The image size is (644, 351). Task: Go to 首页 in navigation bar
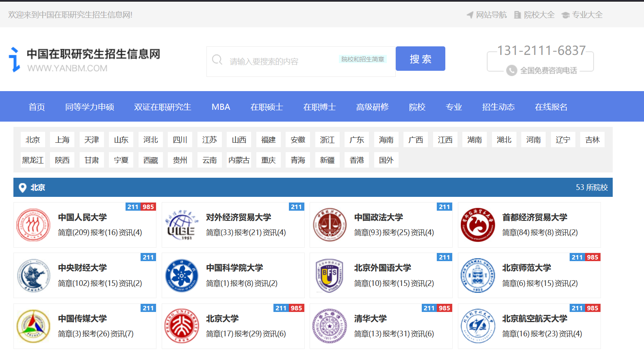37,107
